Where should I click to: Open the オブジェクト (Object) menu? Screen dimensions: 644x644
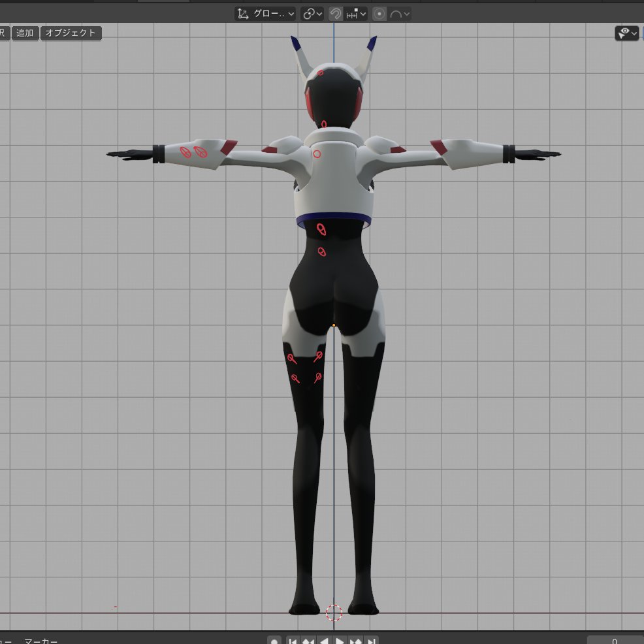pos(71,33)
